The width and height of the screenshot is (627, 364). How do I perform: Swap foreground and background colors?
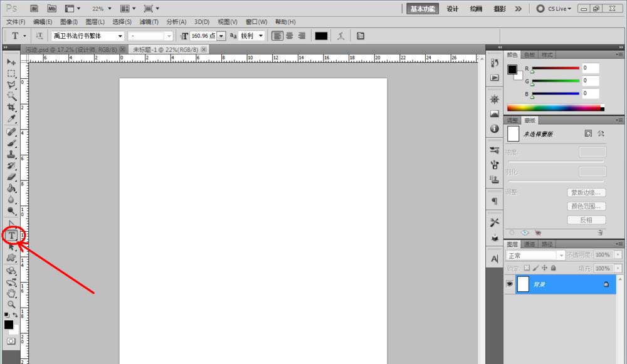pos(15,315)
